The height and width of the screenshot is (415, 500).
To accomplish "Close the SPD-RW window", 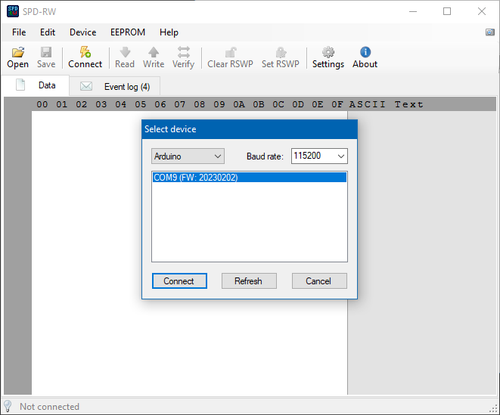I will 482,11.
